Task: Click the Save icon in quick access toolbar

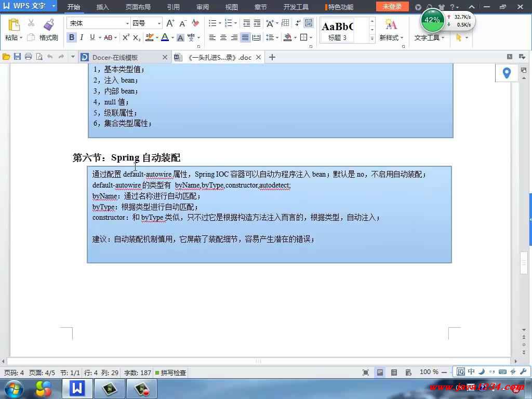Action: click(x=17, y=57)
